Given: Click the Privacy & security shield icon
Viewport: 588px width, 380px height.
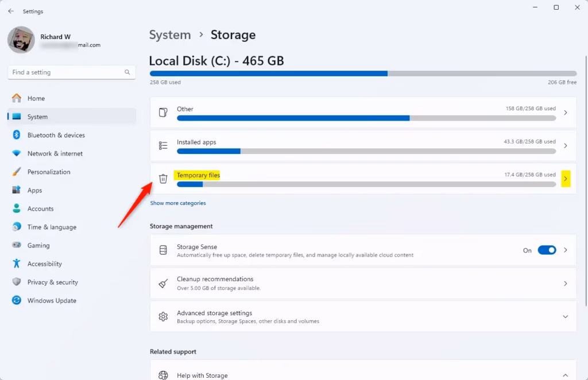Looking at the screenshot, I should click(x=17, y=282).
